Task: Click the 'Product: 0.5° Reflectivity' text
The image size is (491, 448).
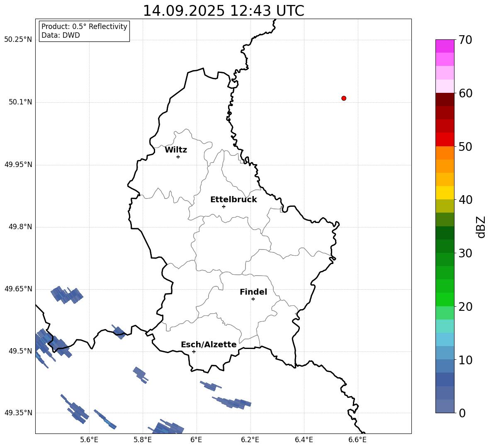Action: [x=84, y=26]
